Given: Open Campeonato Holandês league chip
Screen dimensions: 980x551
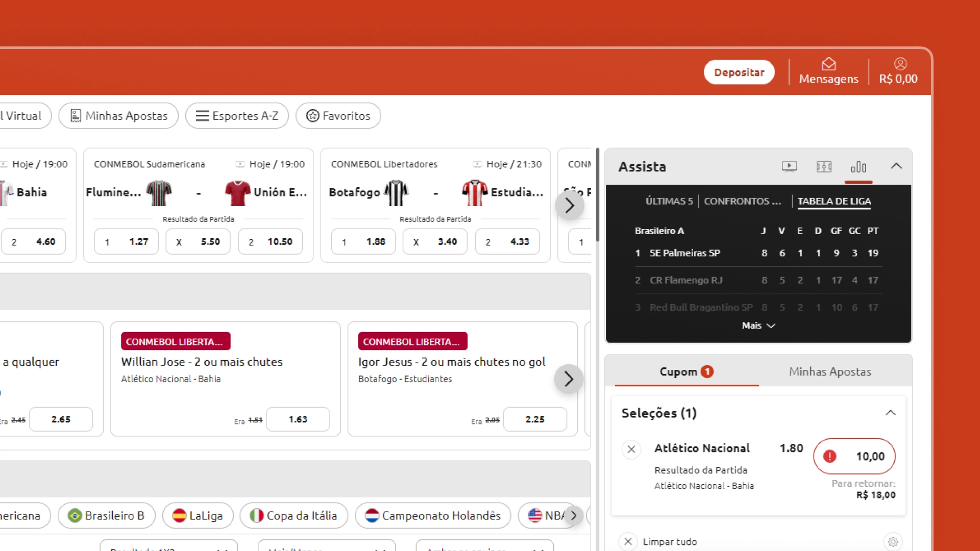Looking at the screenshot, I should (433, 515).
